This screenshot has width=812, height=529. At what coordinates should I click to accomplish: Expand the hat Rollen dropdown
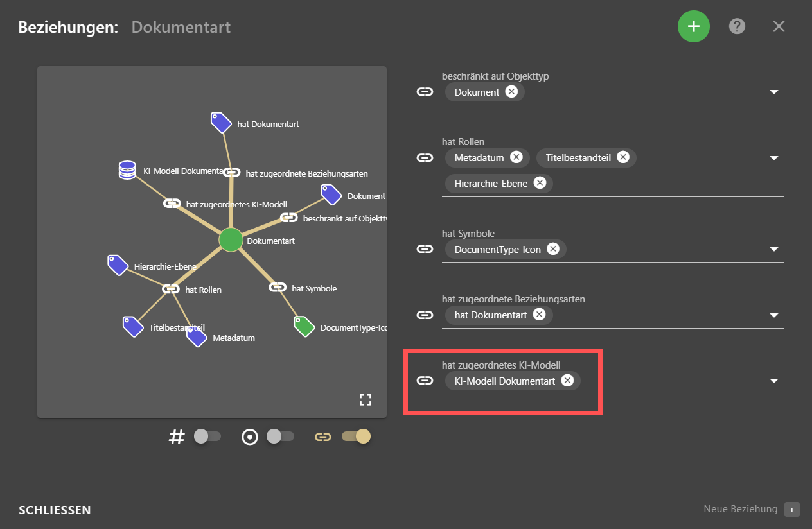coord(774,158)
